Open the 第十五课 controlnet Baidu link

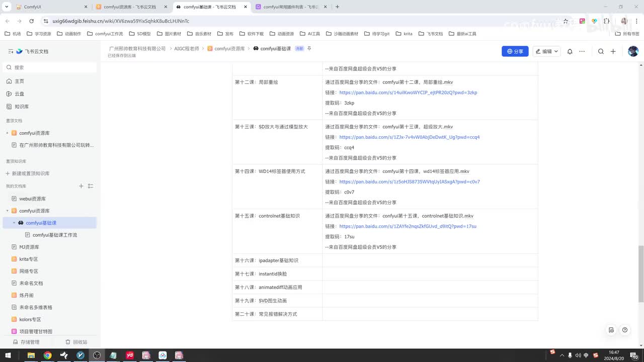click(x=408, y=227)
